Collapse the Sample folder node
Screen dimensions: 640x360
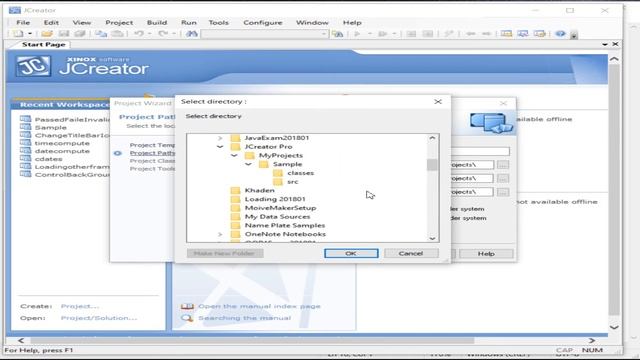[x=249, y=164]
